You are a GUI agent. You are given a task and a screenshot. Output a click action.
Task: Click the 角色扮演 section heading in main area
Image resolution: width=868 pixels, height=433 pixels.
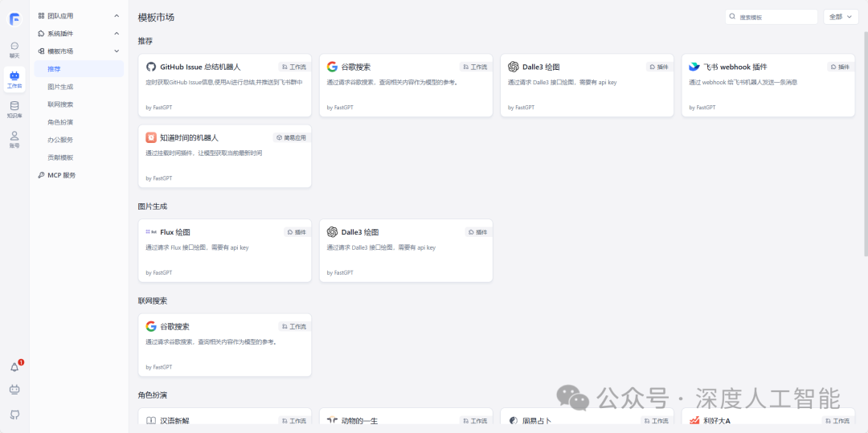[152, 395]
